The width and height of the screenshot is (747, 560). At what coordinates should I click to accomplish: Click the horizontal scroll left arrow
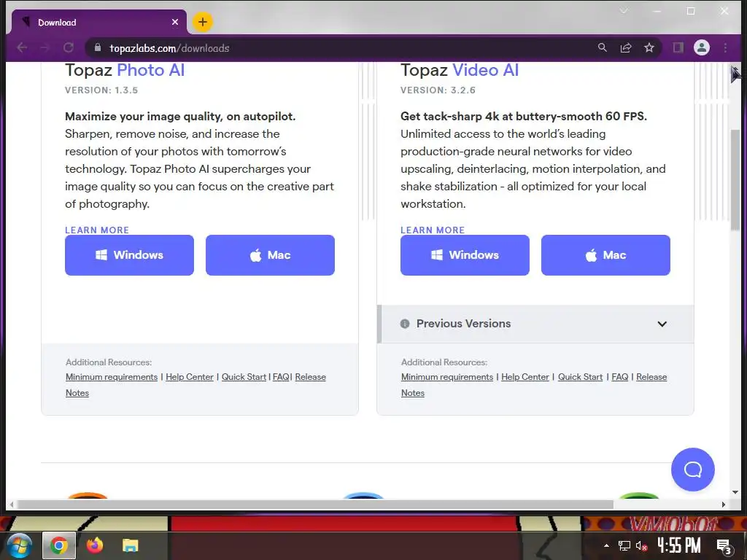point(12,505)
